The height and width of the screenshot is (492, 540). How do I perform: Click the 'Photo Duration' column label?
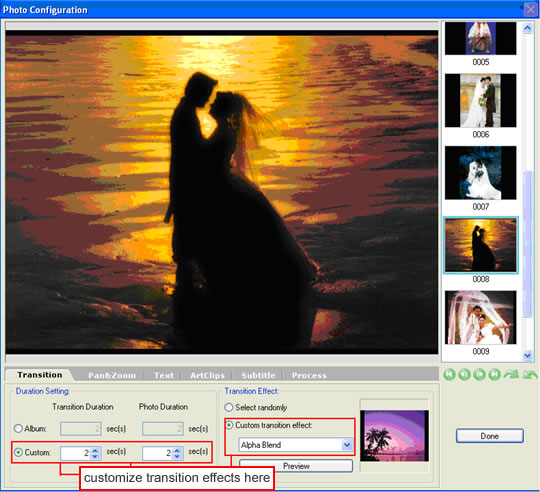(x=163, y=407)
